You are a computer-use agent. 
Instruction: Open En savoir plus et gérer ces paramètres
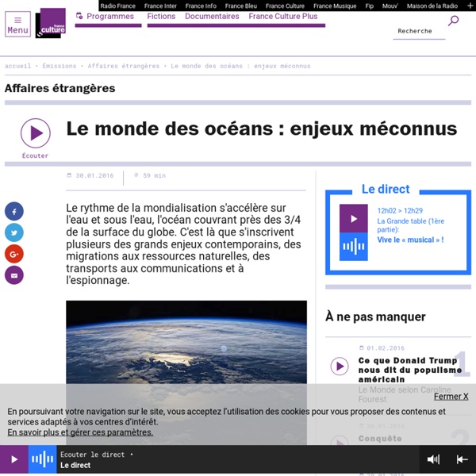(x=80, y=432)
